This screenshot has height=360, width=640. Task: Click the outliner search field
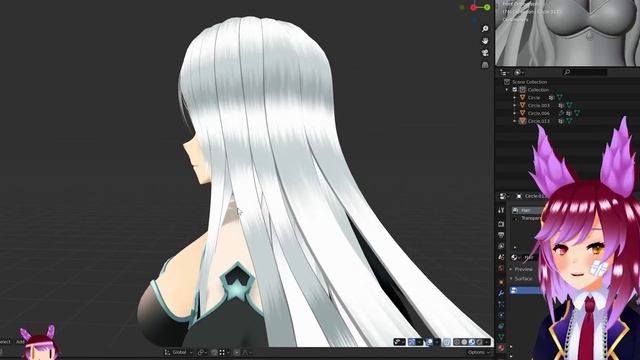point(585,72)
